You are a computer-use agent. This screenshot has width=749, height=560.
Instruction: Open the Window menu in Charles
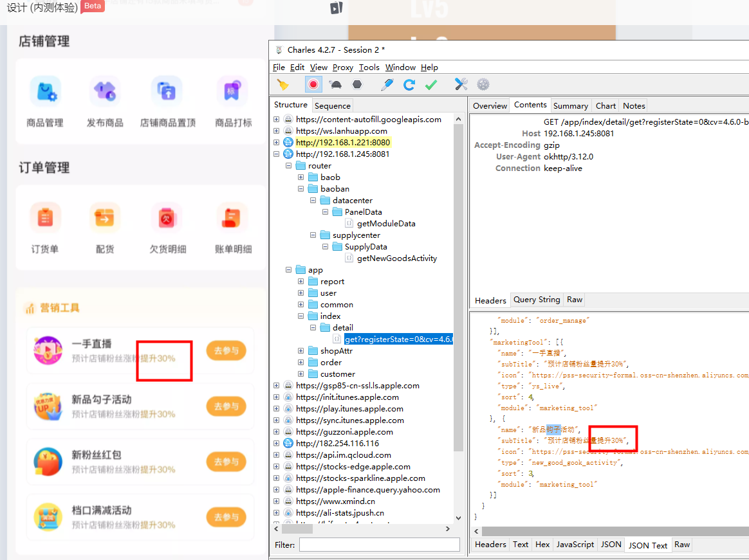(x=400, y=68)
